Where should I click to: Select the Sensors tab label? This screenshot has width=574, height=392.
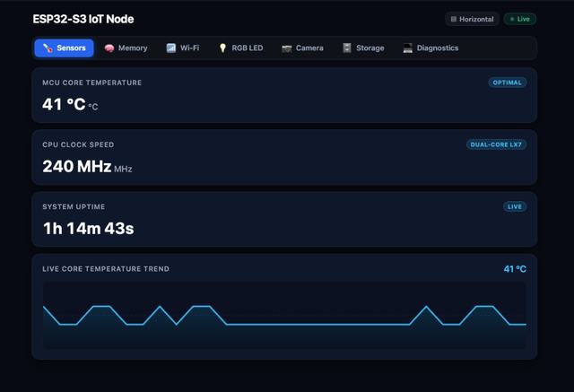[71, 48]
